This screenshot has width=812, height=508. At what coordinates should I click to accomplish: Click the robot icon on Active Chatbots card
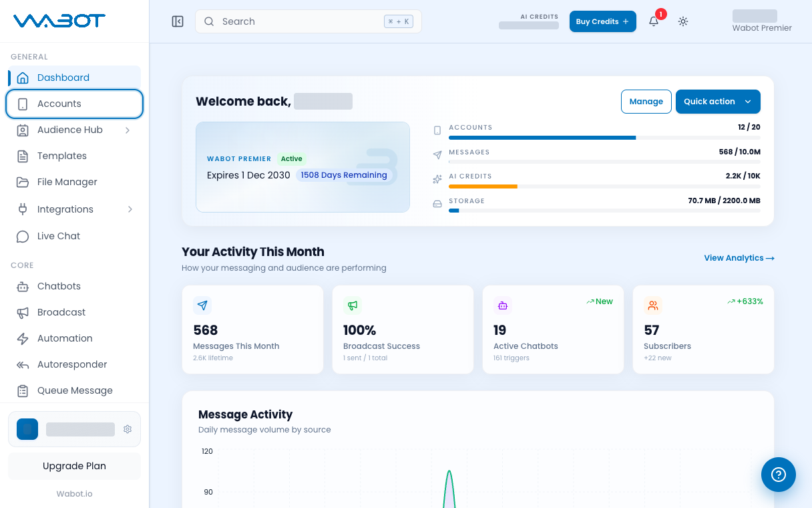coord(503,305)
